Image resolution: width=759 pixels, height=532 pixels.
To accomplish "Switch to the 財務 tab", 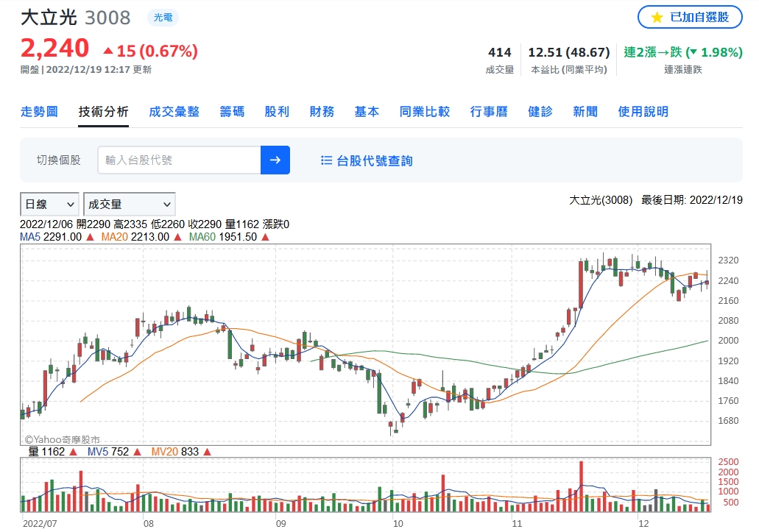I will click(322, 112).
